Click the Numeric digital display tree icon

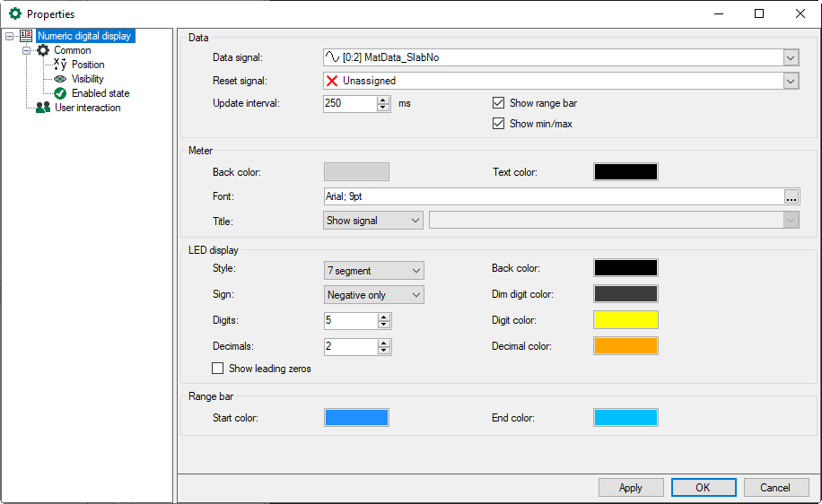pyautogui.click(x=26, y=36)
